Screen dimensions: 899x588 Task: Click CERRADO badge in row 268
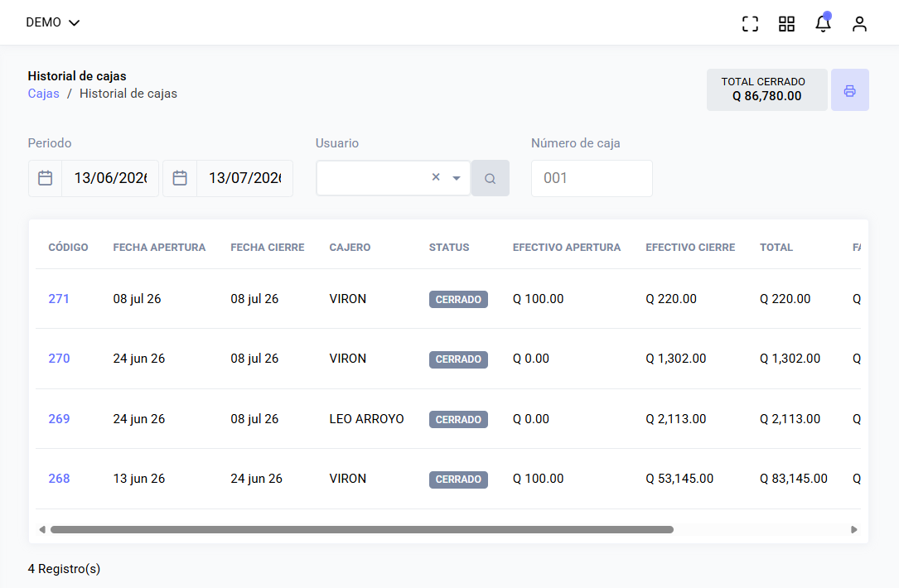(458, 480)
